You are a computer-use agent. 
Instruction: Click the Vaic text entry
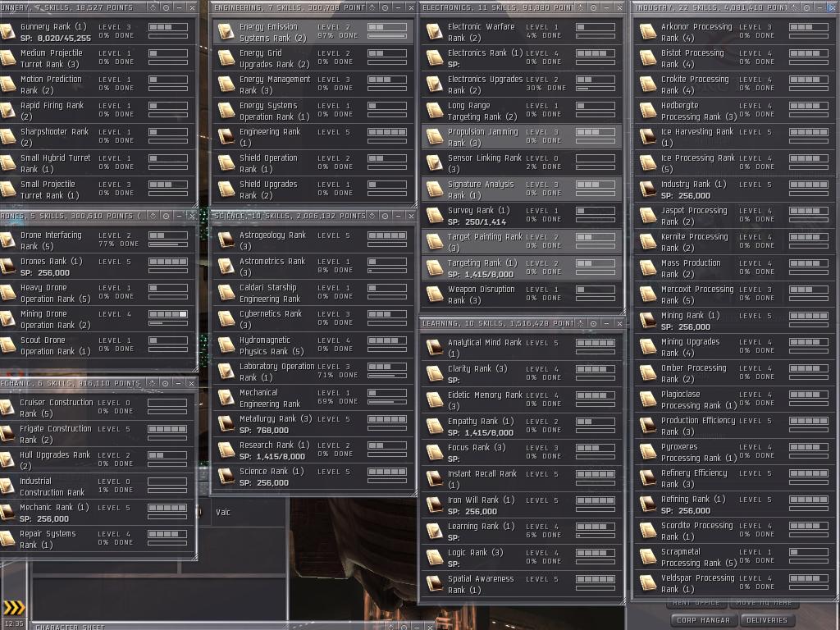tap(223, 512)
